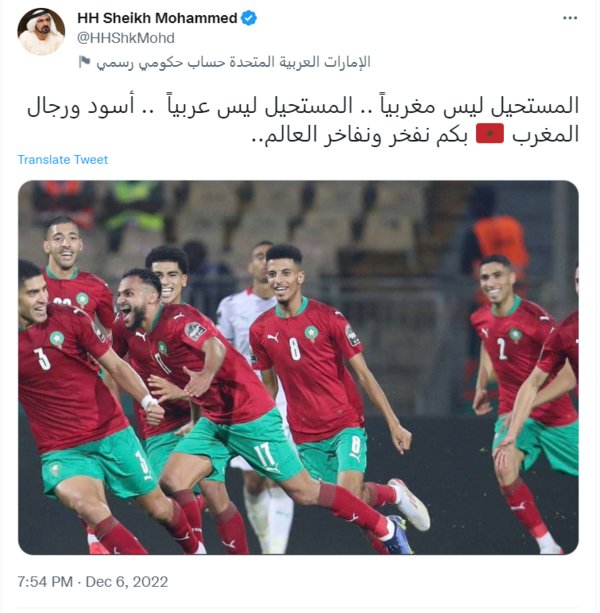600x613 pixels.
Task: Open the three-dot more options menu
Action: tap(570, 18)
